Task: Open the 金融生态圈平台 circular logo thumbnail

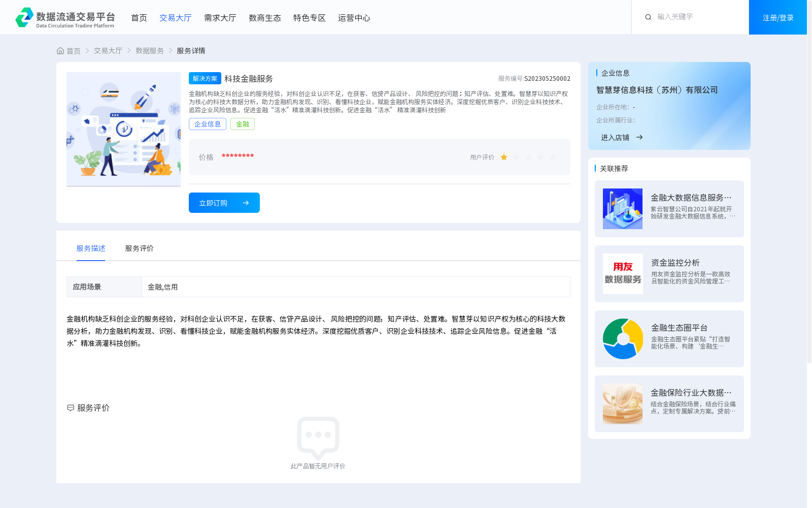Action: coord(623,339)
